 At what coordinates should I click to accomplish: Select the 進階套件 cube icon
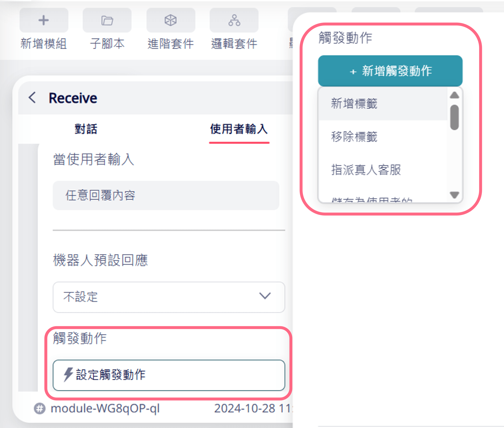170,20
